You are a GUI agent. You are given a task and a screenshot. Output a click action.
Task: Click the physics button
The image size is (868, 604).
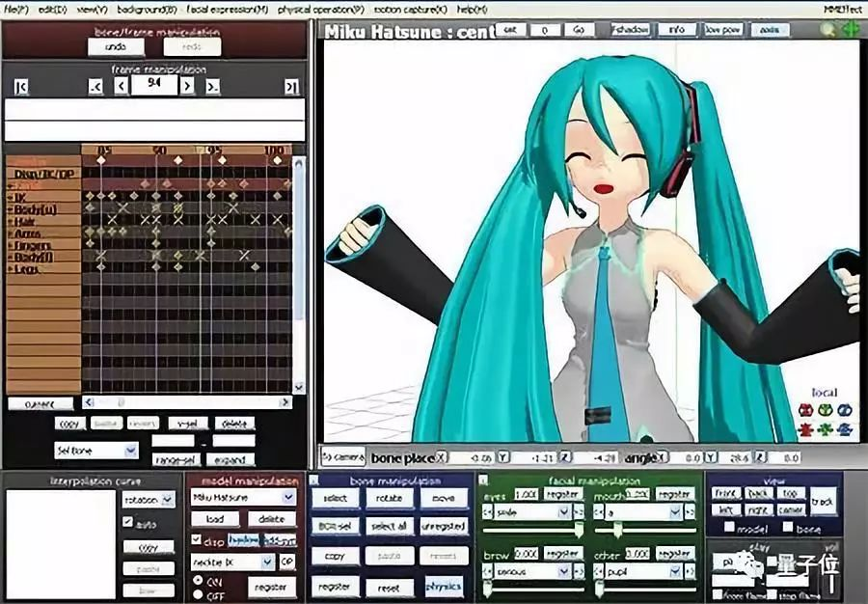coord(444,587)
